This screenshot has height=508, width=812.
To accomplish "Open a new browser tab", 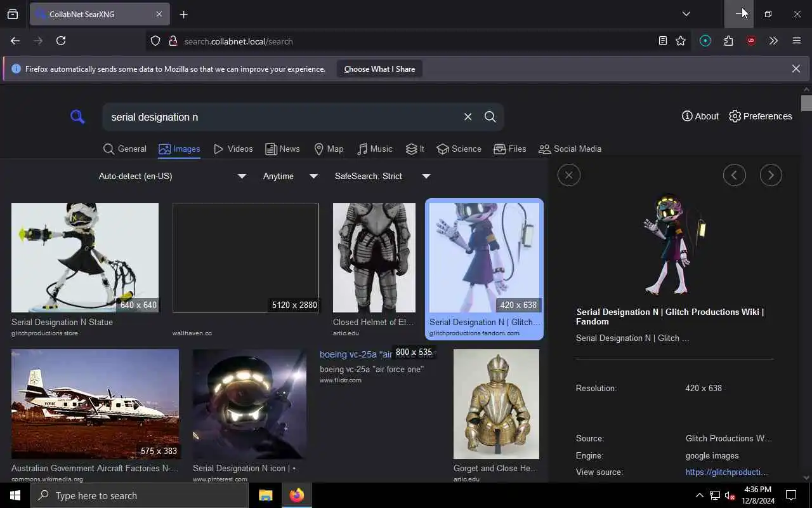I will tap(184, 14).
